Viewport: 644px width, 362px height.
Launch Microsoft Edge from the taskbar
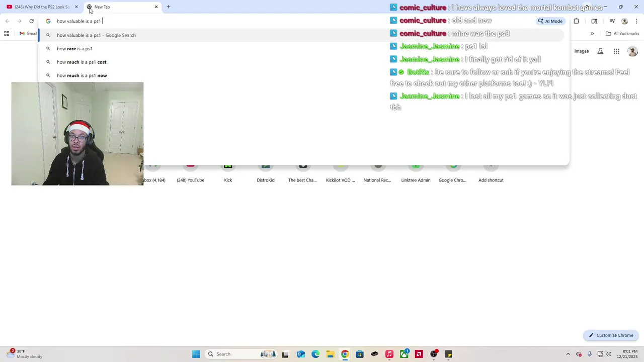315,354
